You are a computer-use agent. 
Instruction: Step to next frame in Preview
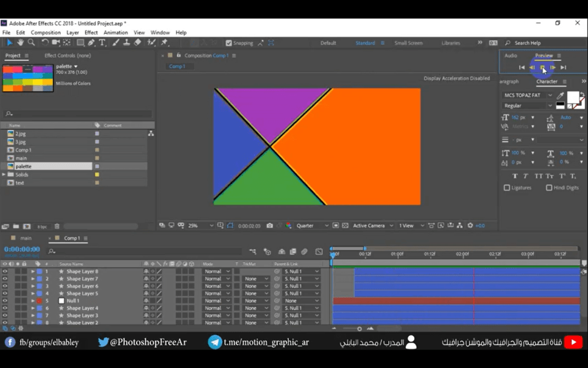[x=553, y=68]
